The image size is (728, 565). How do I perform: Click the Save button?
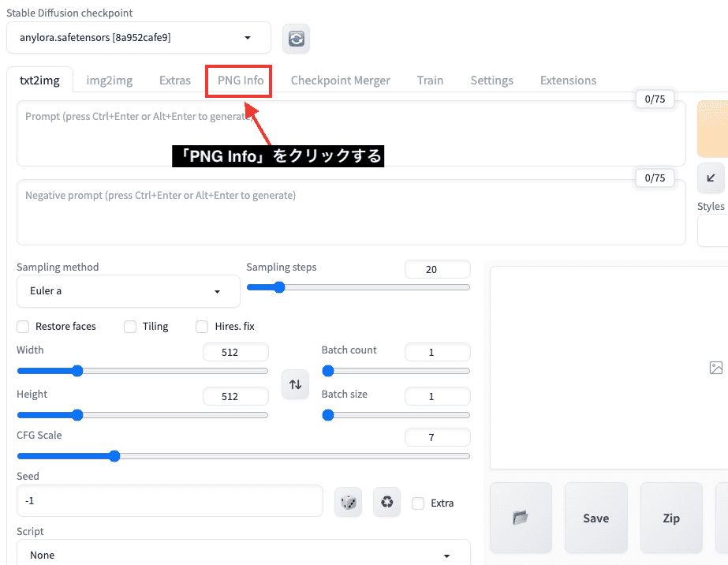tap(595, 518)
